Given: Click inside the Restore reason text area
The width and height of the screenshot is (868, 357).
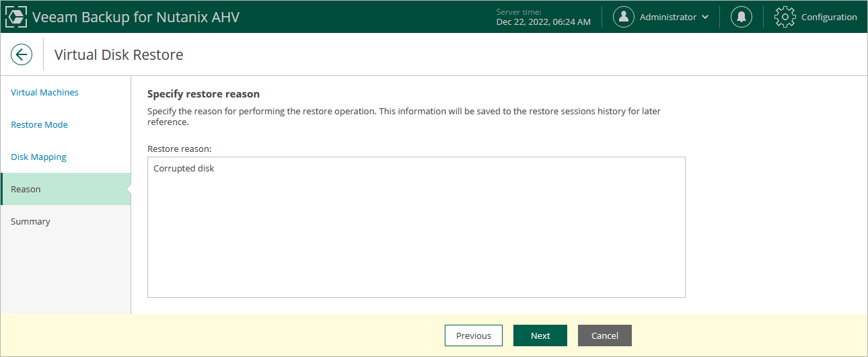Looking at the screenshot, I should (x=416, y=227).
